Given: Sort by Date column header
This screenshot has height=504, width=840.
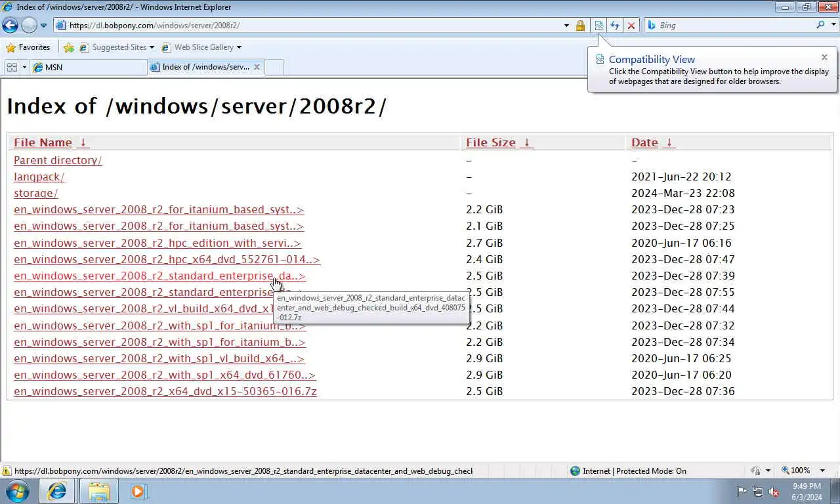Looking at the screenshot, I should (x=644, y=142).
